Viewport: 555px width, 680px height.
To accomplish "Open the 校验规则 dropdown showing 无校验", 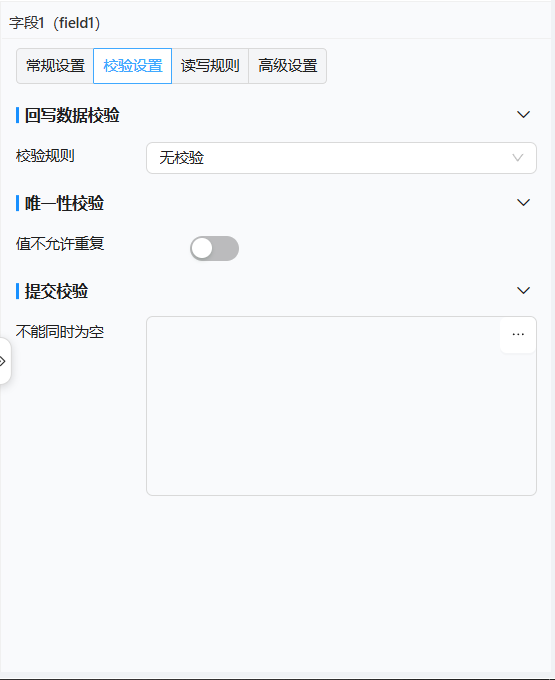I will [341, 158].
